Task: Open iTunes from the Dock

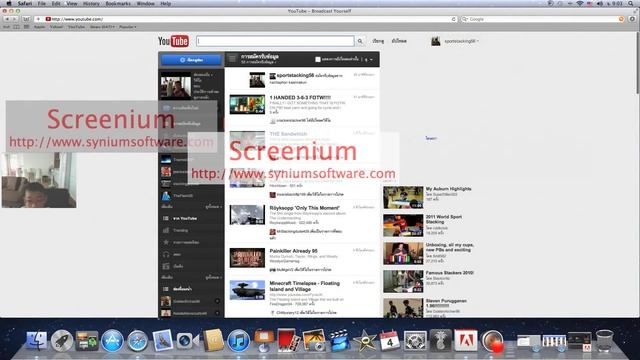Action: (x=238, y=341)
